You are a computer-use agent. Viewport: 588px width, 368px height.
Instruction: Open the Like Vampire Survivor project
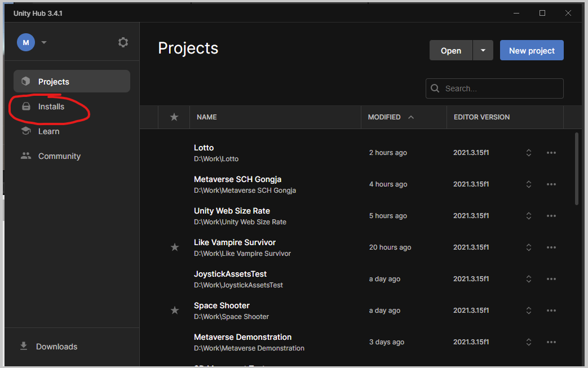pyautogui.click(x=235, y=242)
